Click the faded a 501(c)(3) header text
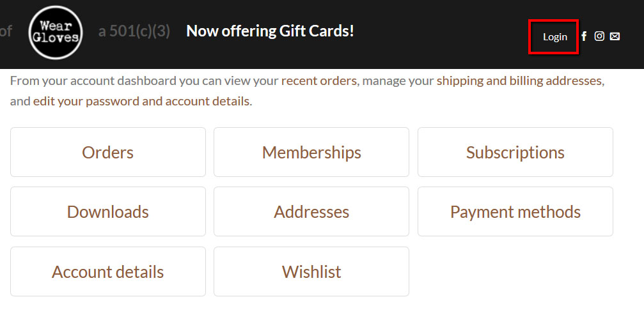 point(134,31)
